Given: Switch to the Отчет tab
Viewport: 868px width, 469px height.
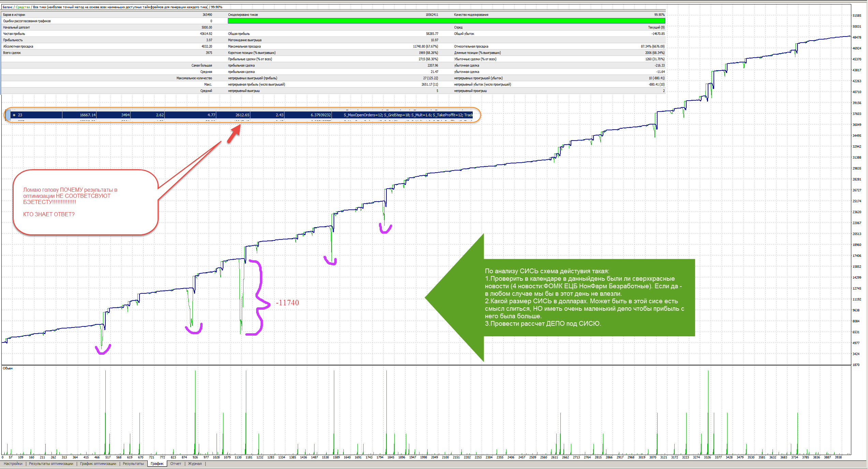Looking at the screenshot, I should point(176,464).
